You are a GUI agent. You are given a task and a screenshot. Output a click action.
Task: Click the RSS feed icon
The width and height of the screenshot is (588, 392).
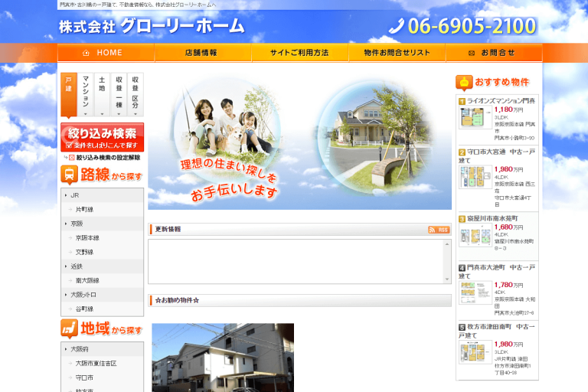tap(439, 230)
